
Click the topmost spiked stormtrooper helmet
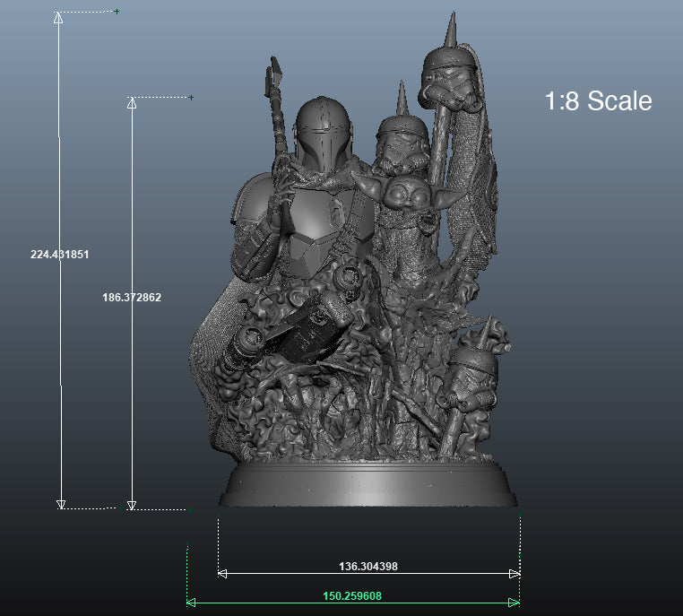click(x=452, y=76)
